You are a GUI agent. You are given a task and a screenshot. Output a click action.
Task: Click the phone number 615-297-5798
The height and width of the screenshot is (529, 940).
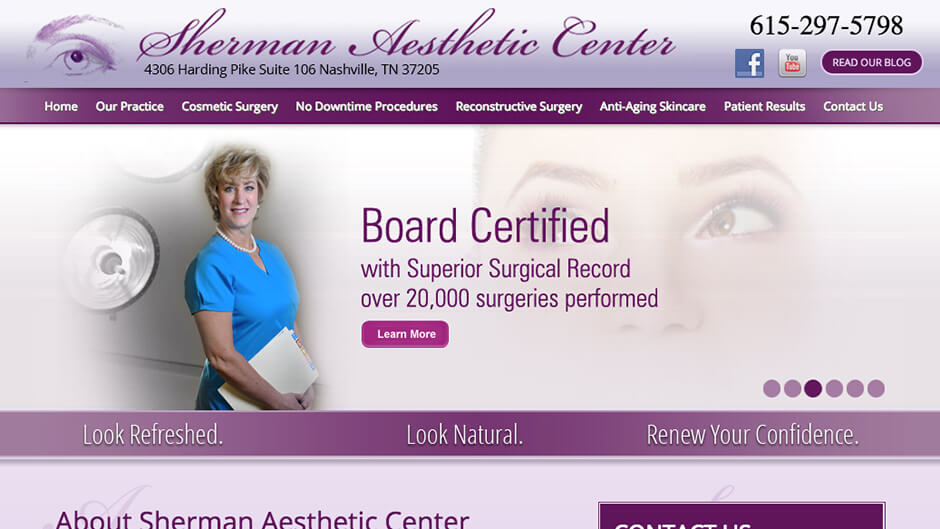click(826, 26)
